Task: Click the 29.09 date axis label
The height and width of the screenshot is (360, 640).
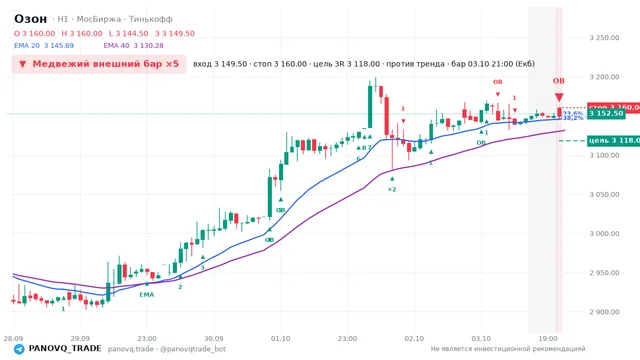Action: [x=80, y=338]
